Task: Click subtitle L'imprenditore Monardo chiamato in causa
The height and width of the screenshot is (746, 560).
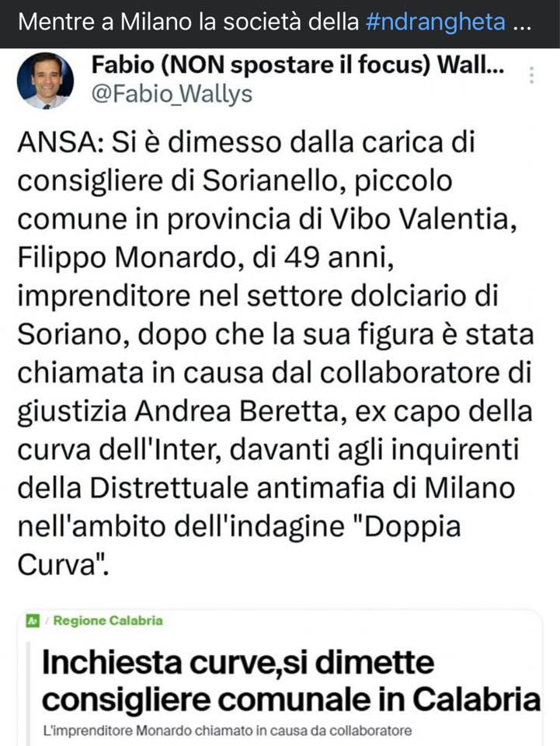Action: click(x=228, y=730)
